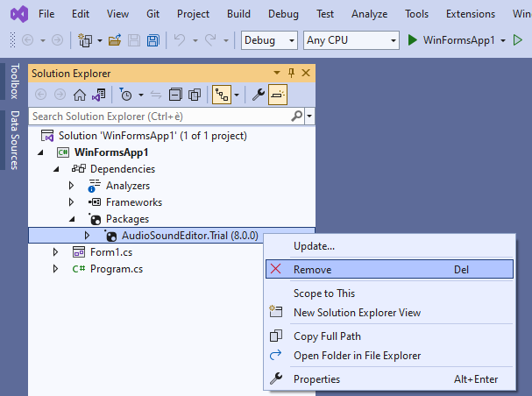This screenshot has width=532, height=396.
Task: Open the Any CPU platform dropdown
Action: [351, 40]
